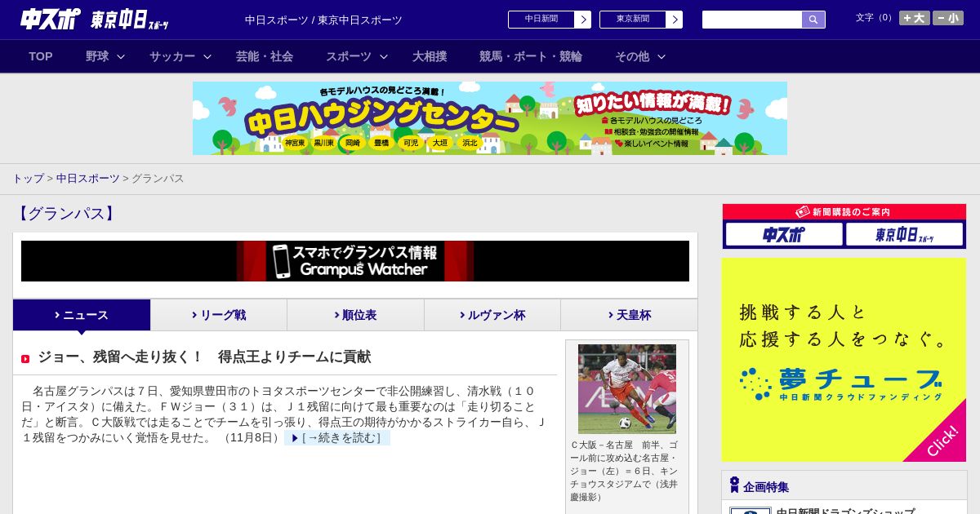Click the arrow beside 東京新聞 button
Image resolution: width=980 pixels, height=514 pixels.
click(674, 20)
